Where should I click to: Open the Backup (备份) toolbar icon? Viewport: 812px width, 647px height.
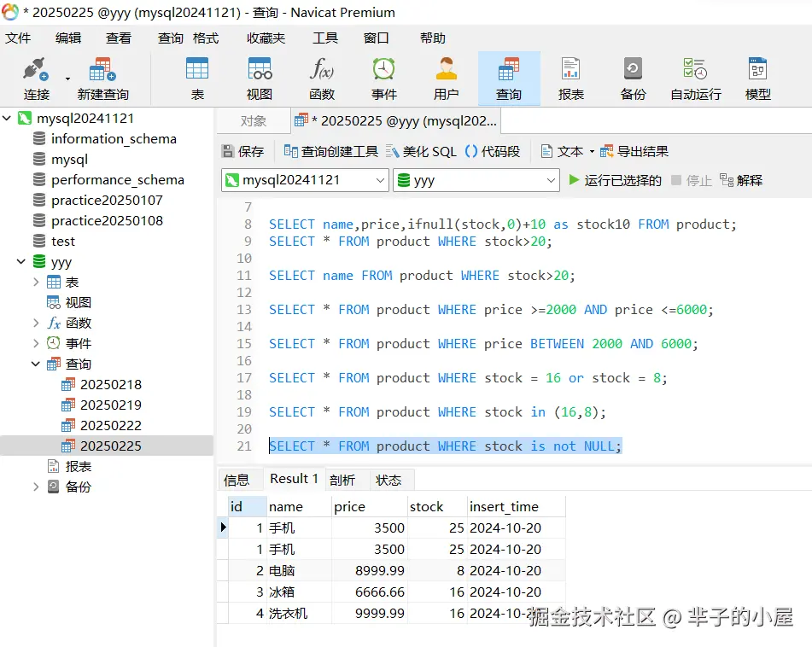point(633,69)
